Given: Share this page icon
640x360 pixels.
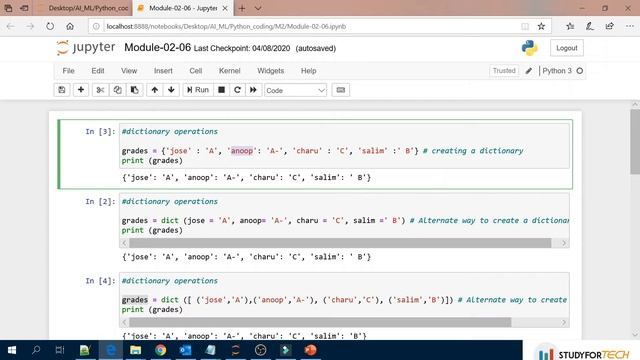Looking at the screenshot, I should [x=609, y=26].
